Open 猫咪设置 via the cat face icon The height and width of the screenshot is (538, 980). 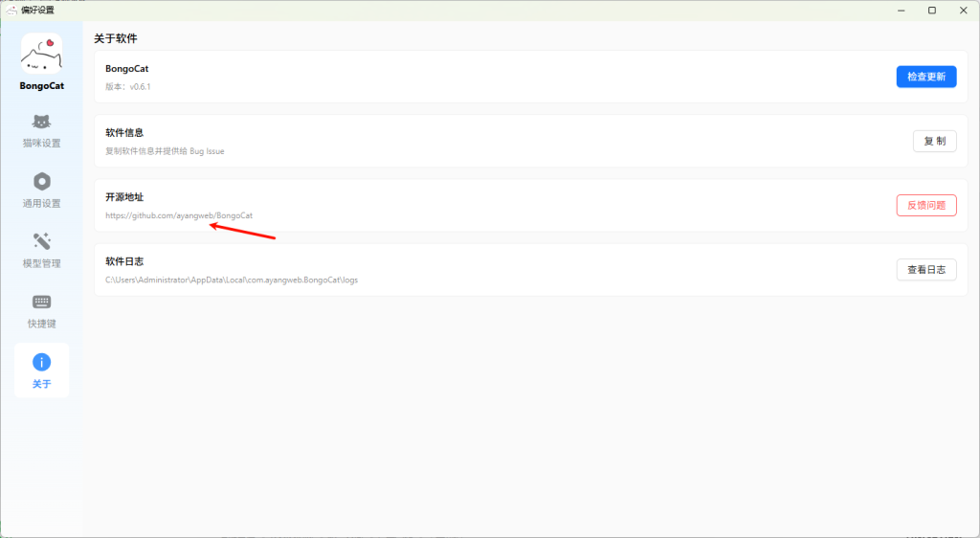coord(41,122)
